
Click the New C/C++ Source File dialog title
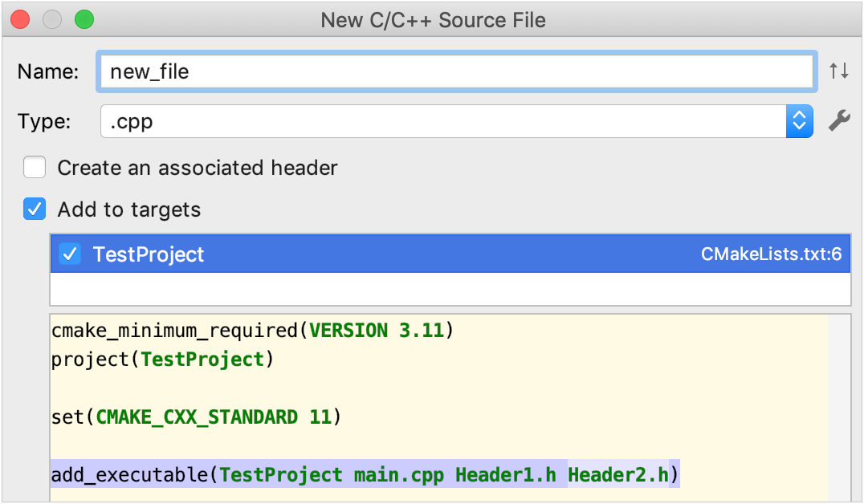tap(432, 19)
